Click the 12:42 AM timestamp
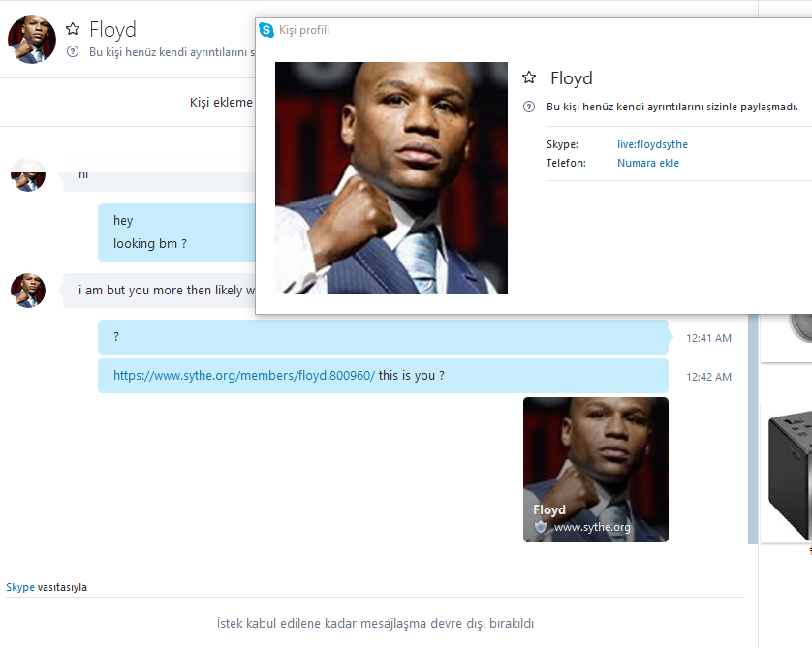This screenshot has height=648, width=812. click(x=708, y=377)
